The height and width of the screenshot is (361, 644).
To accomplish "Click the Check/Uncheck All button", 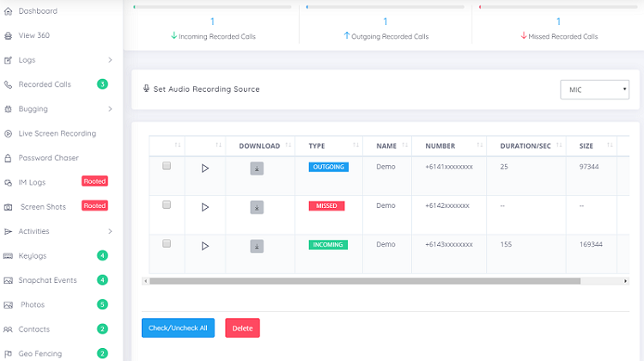I will [179, 327].
